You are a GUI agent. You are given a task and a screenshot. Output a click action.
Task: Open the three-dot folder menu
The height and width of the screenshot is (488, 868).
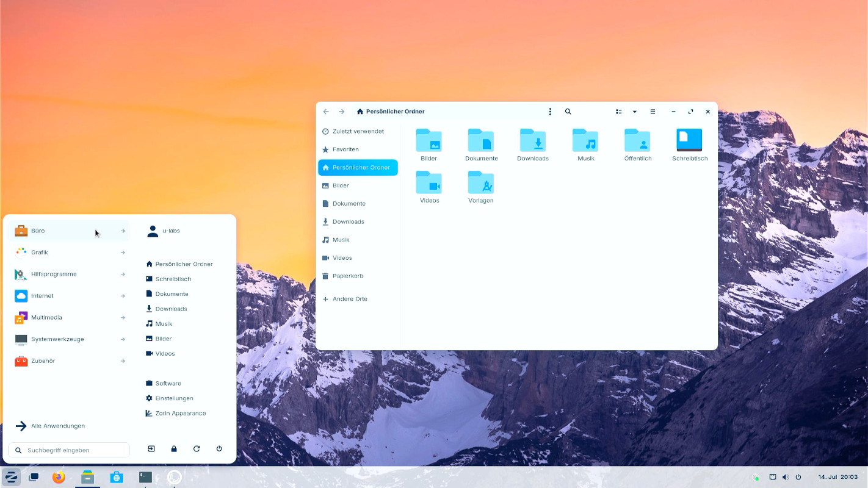click(x=550, y=112)
